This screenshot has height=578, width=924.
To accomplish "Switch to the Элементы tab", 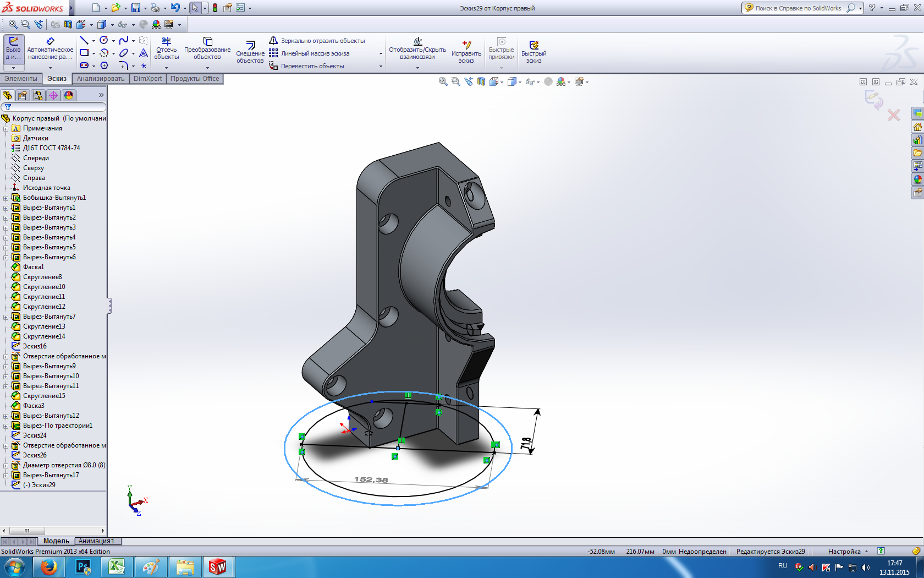I will click(21, 79).
